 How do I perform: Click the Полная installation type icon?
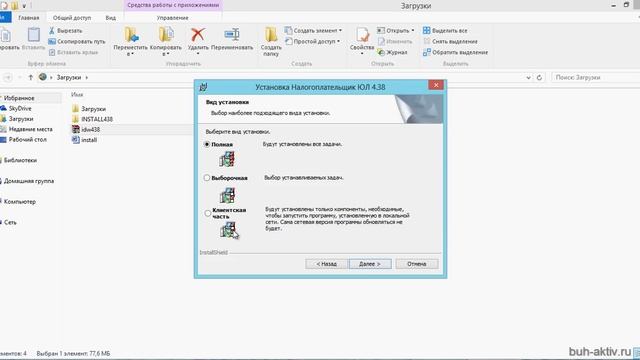point(227,159)
